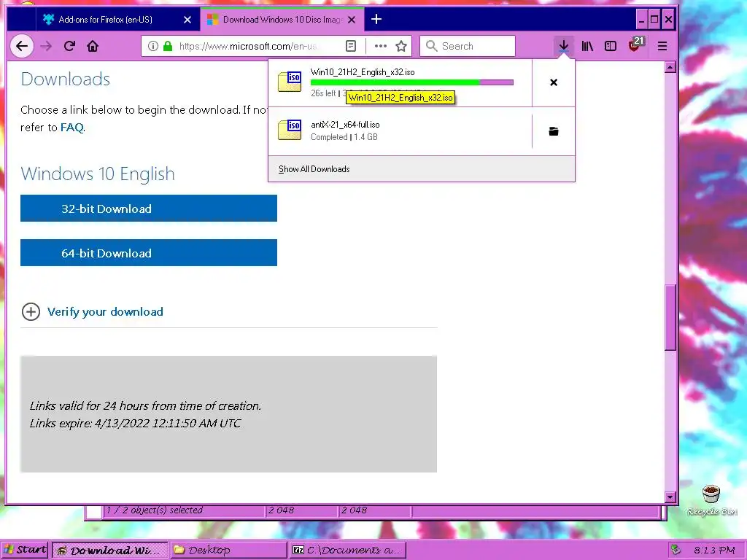Open the Library toolbar icon
The height and width of the screenshot is (560, 747).
click(587, 46)
